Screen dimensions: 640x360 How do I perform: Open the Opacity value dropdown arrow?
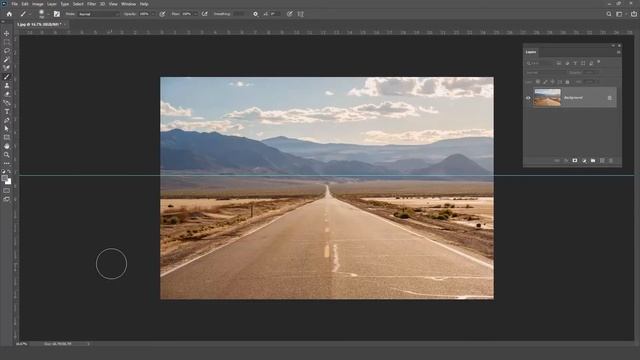(x=153, y=14)
